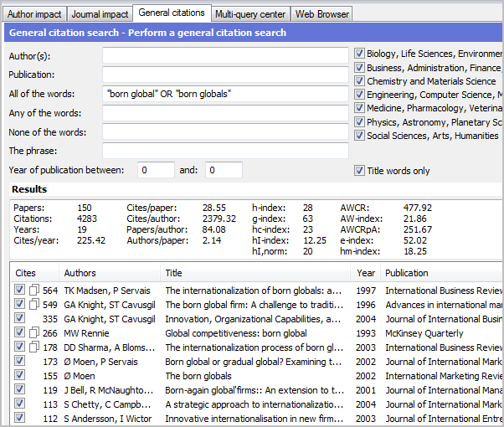Viewport: 504px width, 427px height.
Task: Sort results by the Cites column header
Action: pos(34,273)
